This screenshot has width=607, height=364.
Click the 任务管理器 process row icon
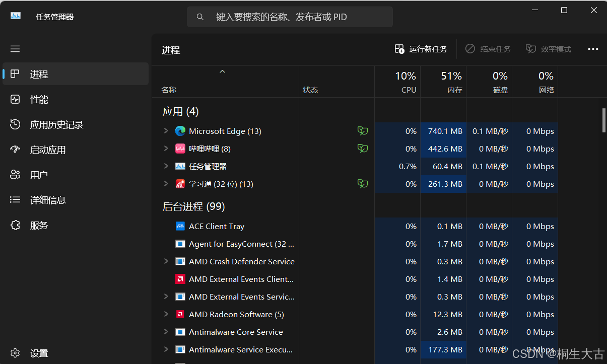[x=180, y=166]
